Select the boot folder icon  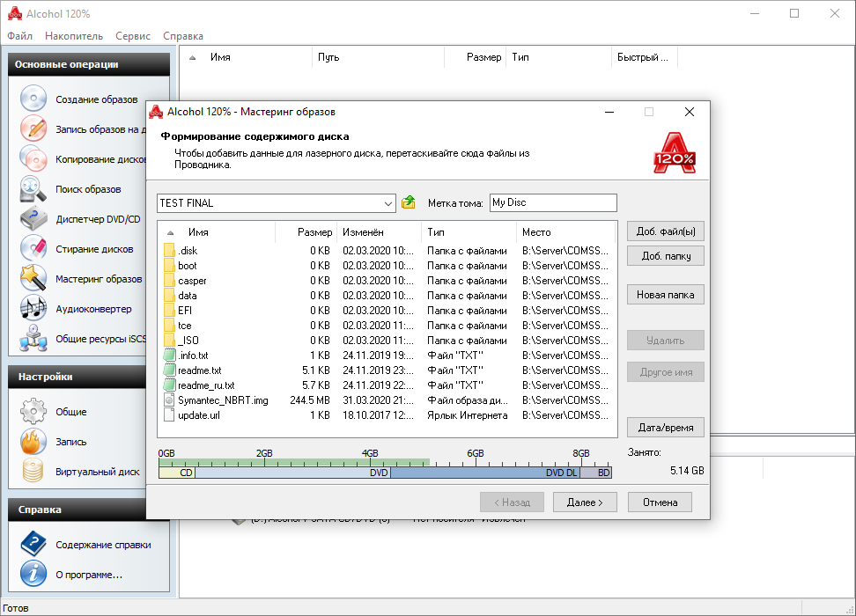[169, 266]
